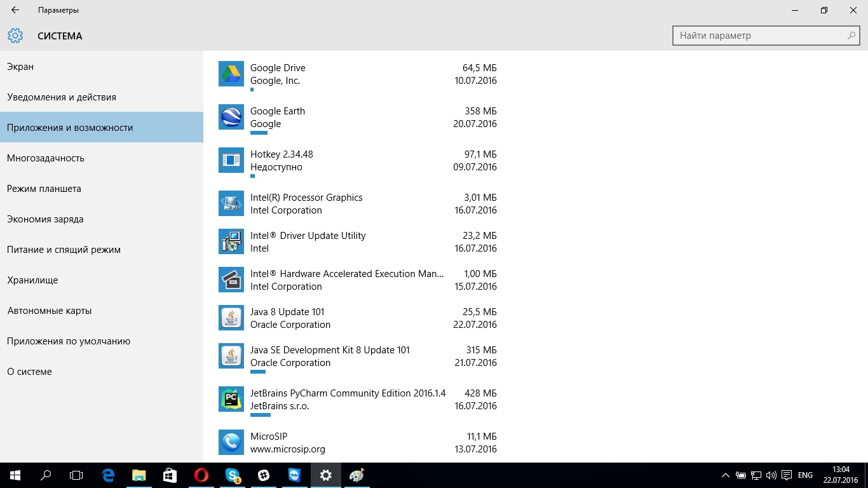The image size is (868, 488).
Task: Select Java SE Development Kit 8 name
Action: point(330,350)
